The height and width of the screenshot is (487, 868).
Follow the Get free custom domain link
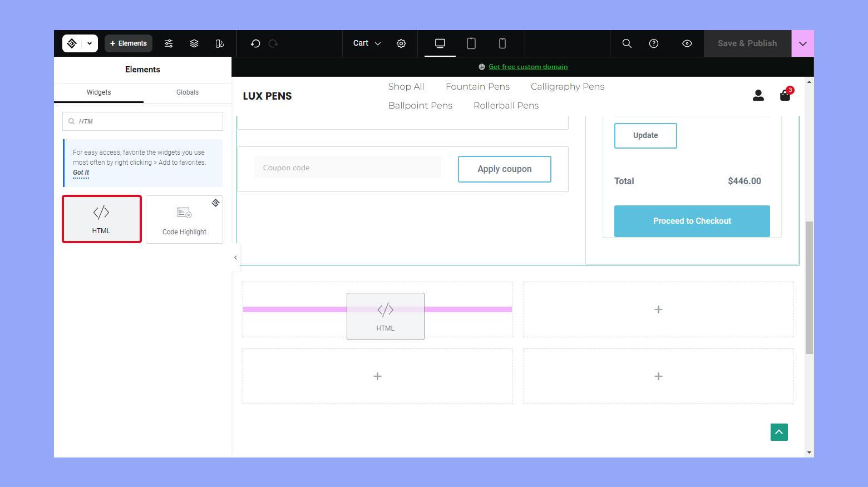[528, 67]
